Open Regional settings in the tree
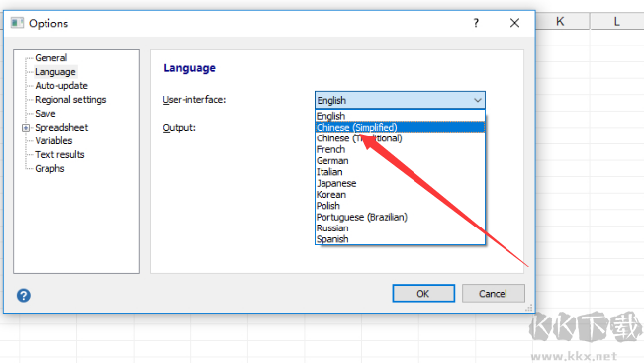 coord(70,99)
